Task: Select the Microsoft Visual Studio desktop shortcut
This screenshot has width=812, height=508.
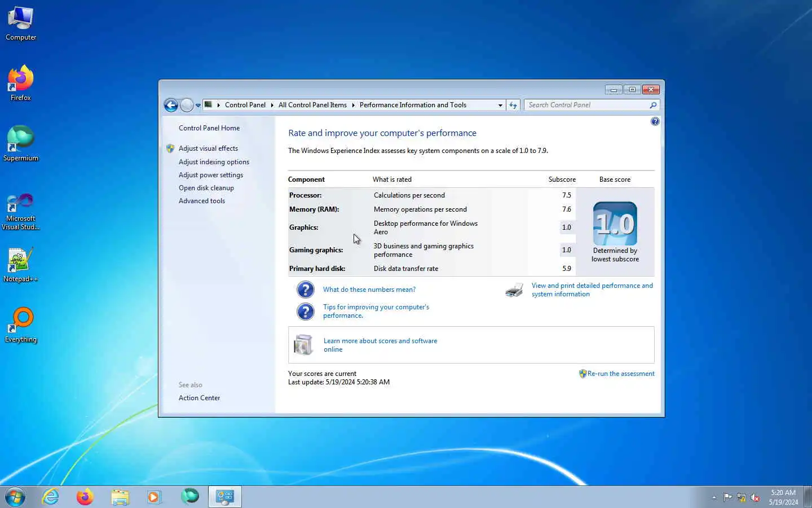Action: point(21,211)
